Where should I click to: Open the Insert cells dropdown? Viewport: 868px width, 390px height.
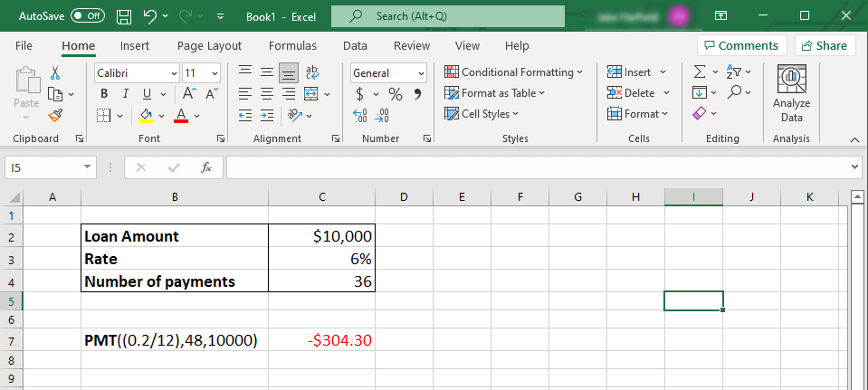(x=663, y=72)
